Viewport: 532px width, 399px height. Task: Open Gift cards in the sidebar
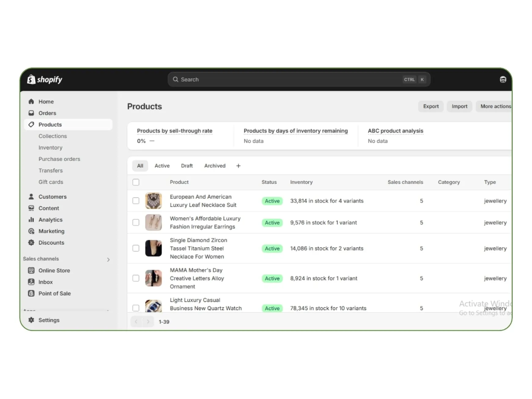[51, 182]
